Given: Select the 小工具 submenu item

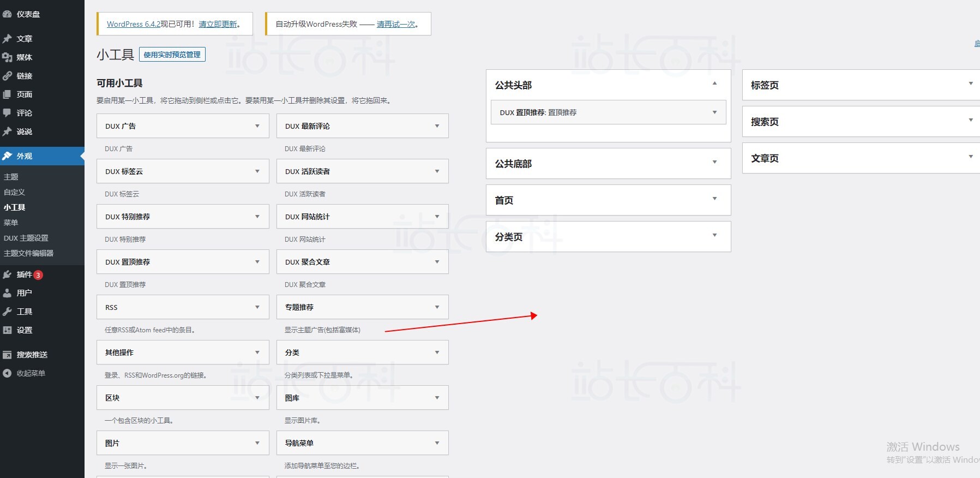Looking at the screenshot, I should 15,207.
